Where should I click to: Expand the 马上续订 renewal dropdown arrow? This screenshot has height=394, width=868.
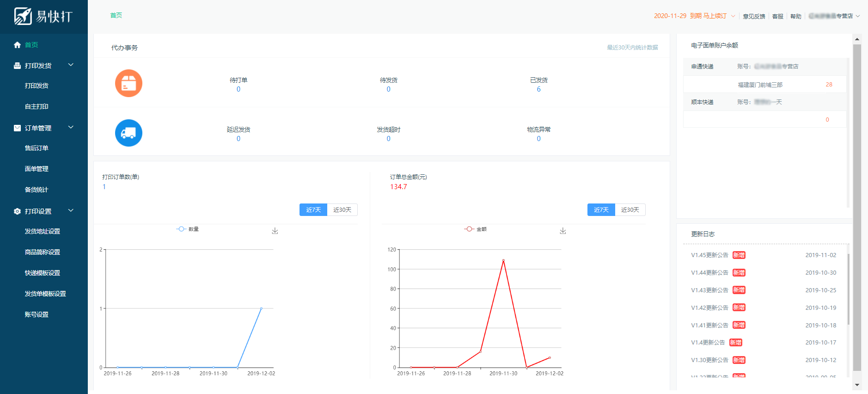pos(733,16)
